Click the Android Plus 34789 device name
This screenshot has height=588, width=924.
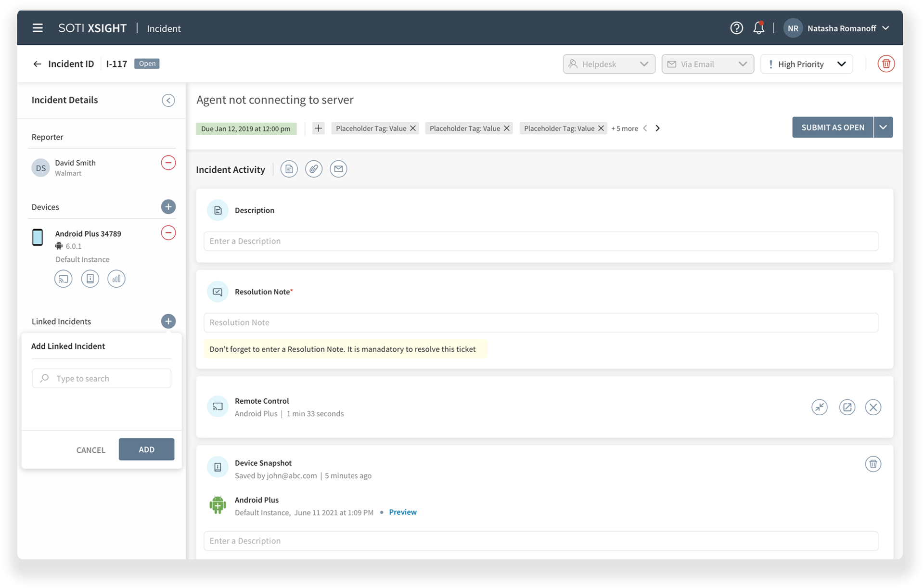click(88, 233)
